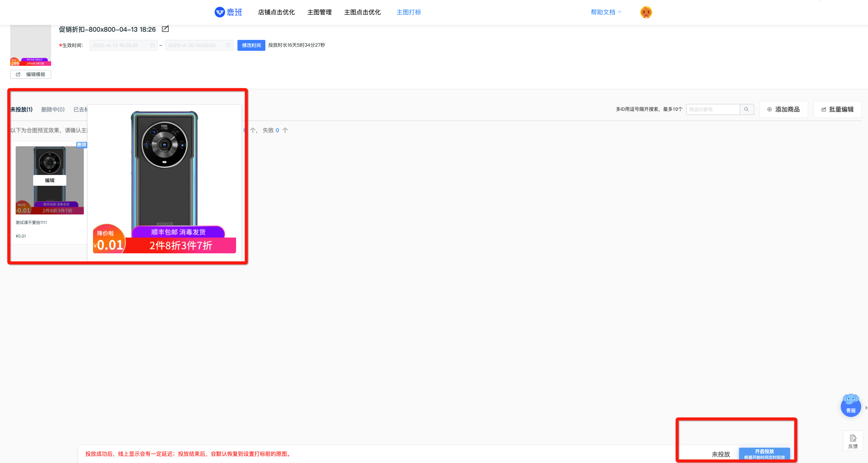Screen dimensions: 868x463
Task: Click the end date calendar icon
Action: pos(228,45)
